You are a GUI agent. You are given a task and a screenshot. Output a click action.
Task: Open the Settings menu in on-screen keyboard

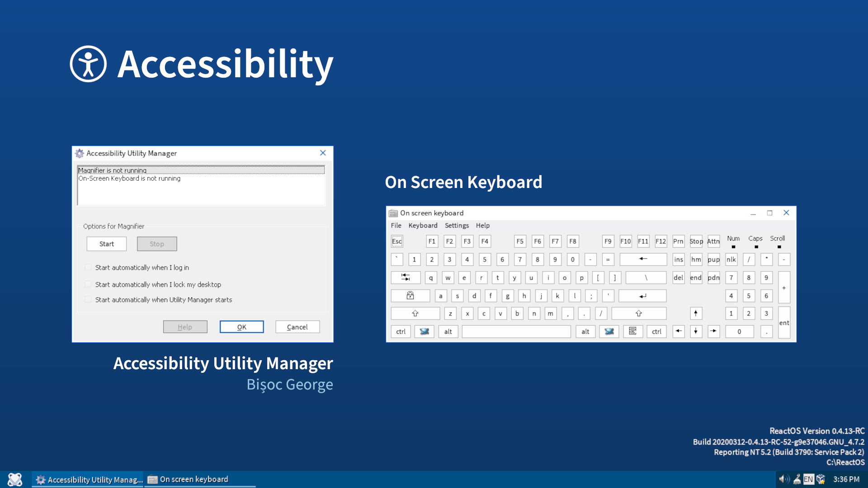(x=456, y=225)
